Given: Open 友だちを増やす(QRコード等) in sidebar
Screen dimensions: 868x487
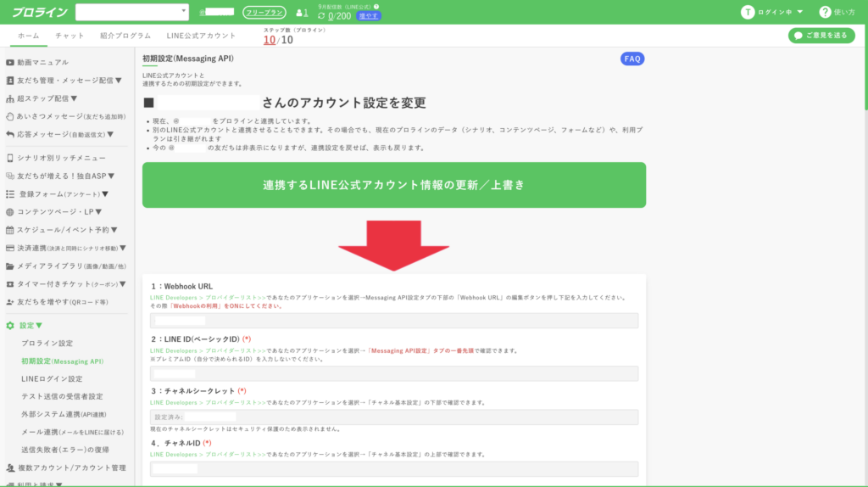Looking at the screenshot, I should click(62, 302).
